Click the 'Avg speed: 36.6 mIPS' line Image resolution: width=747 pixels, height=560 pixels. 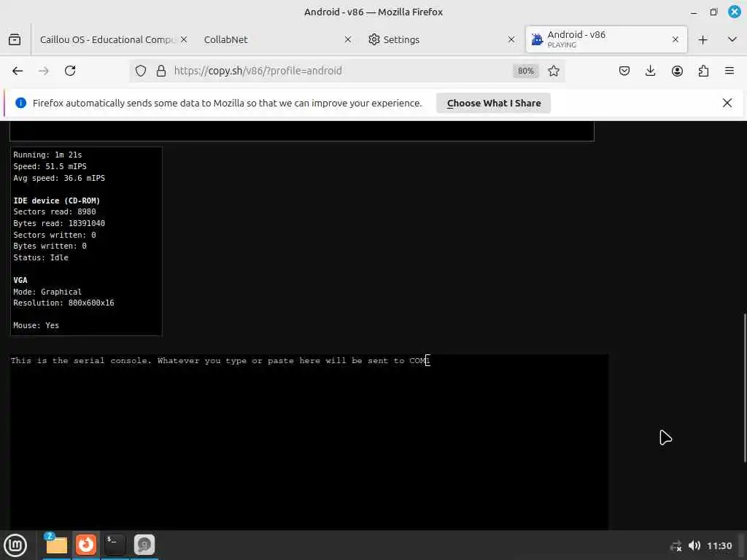coord(59,178)
